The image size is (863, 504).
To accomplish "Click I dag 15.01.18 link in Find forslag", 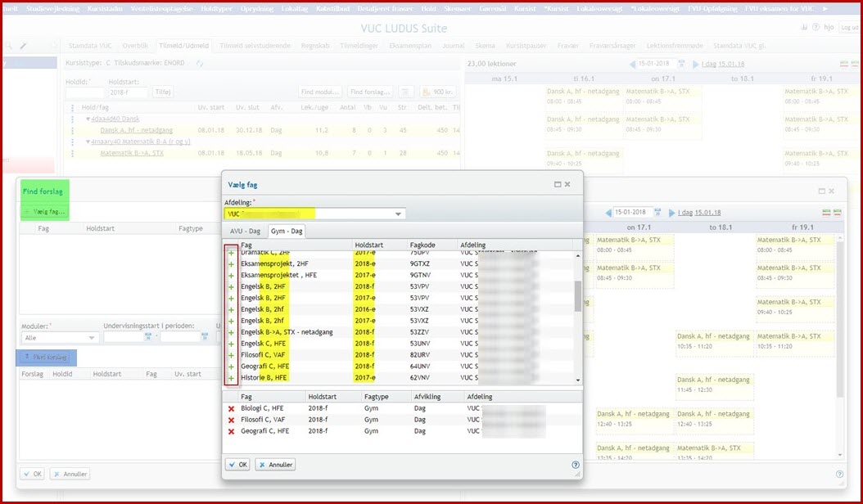I will 699,213.
